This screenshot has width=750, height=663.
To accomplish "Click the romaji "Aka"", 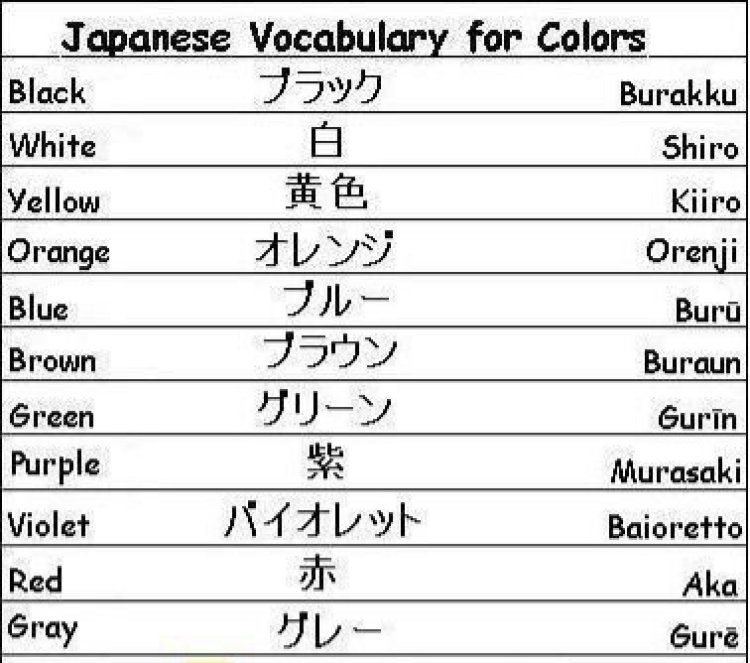I will point(709,585).
